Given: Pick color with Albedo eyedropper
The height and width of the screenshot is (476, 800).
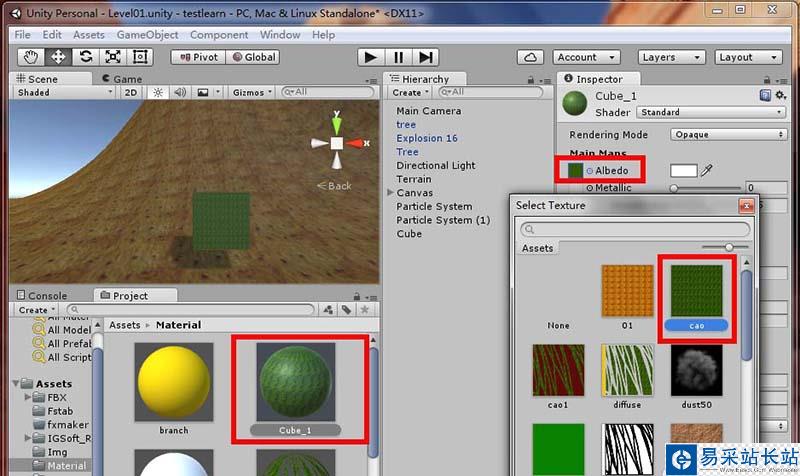Looking at the screenshot, I should [x=707, y=170].
